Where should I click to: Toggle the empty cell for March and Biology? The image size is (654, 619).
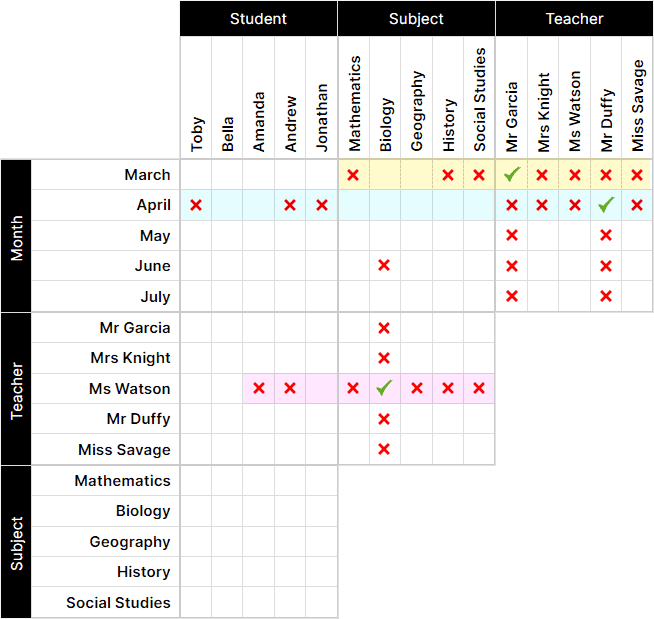point(385,175)
